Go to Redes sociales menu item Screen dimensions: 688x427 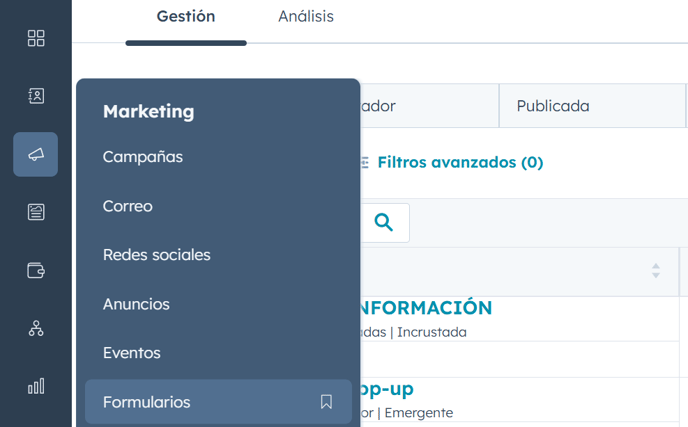(157, 255)
